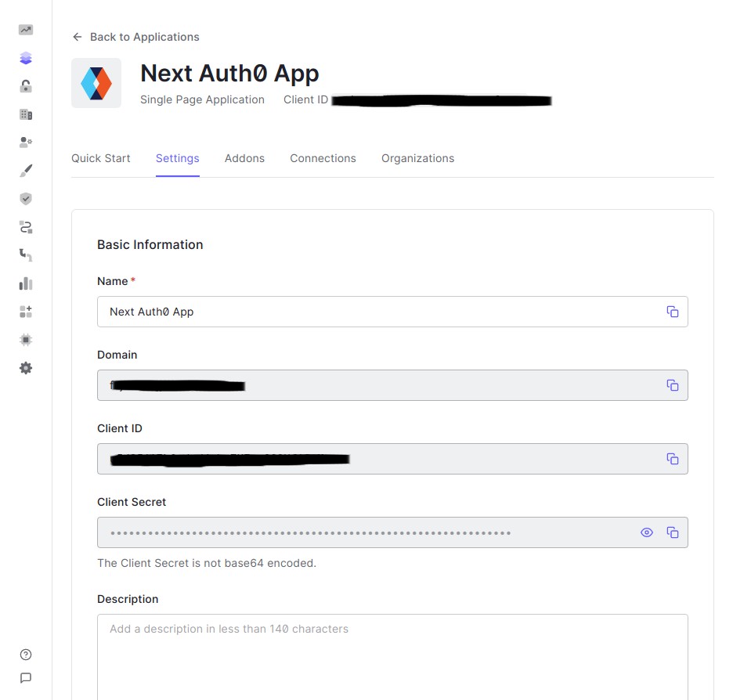Open Help question mark icon
The width and height of the screenshot is (733, 700).
[x=26, y=655]
